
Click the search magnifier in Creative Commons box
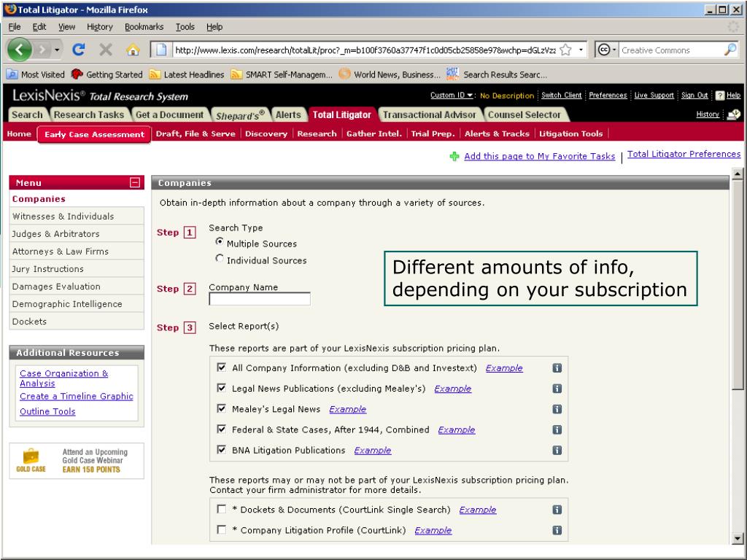click(x=729, y=50)
